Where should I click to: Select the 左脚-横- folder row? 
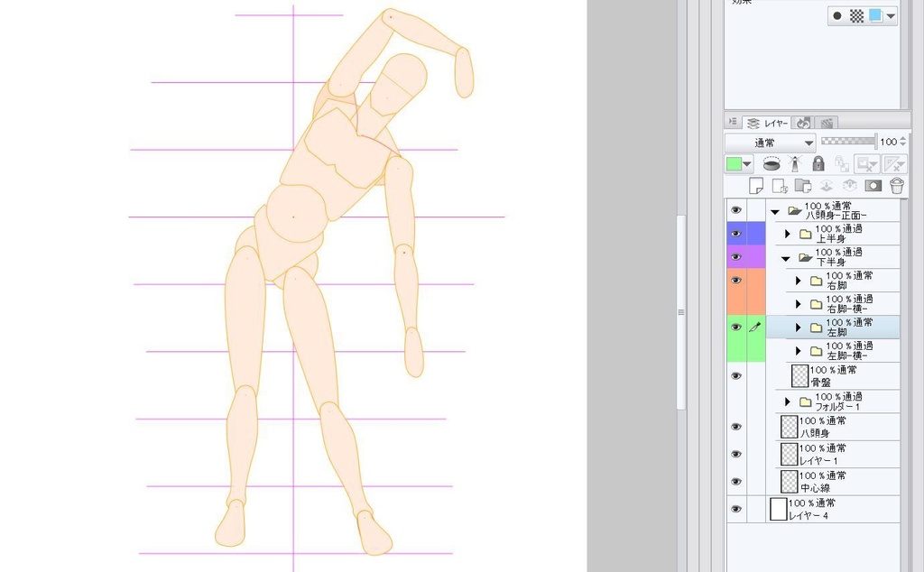(x=833, y=351)
